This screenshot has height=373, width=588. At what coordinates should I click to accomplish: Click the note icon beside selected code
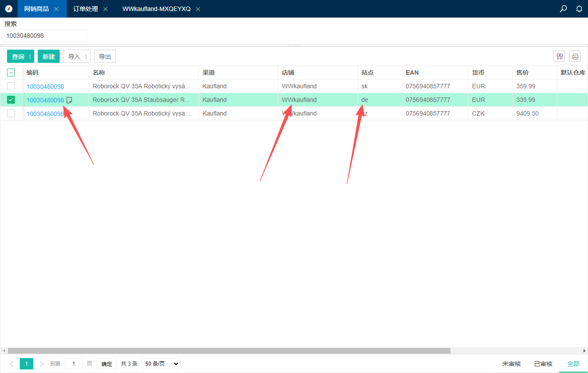(x=69, y=100)
